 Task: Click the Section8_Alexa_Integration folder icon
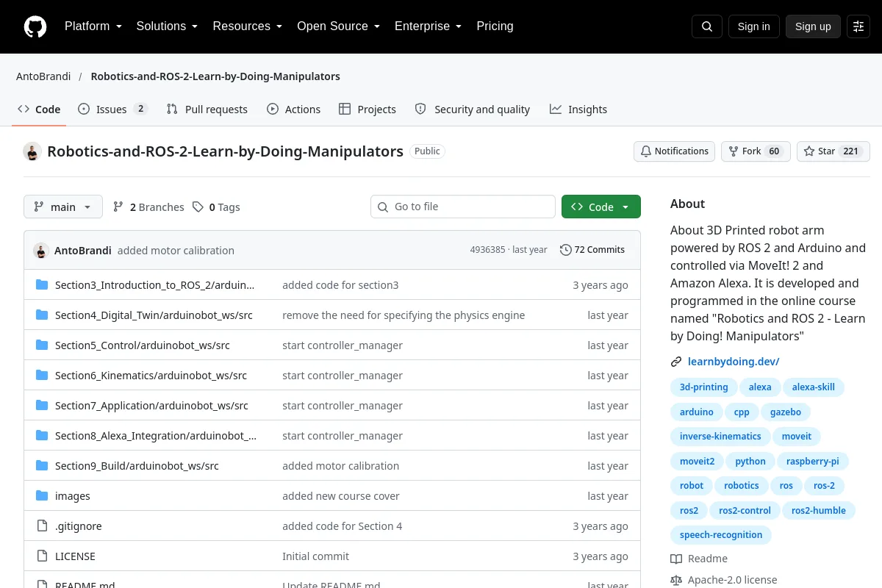[42, 436]
